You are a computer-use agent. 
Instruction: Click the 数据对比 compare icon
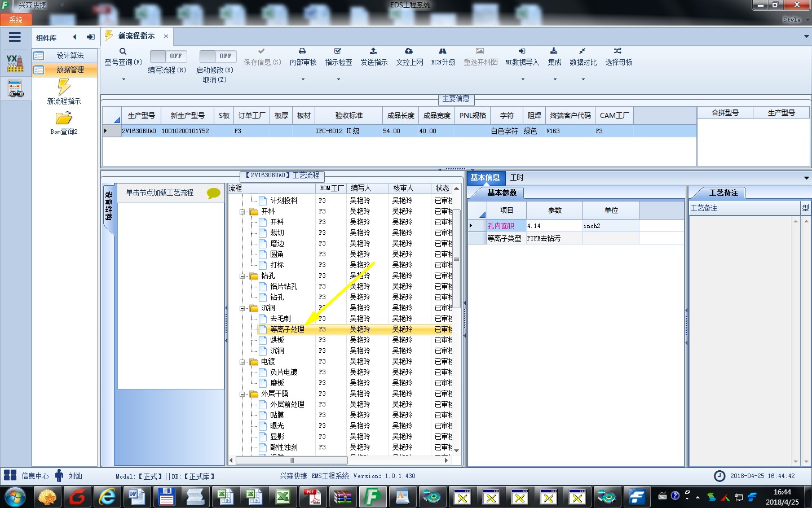[x=582, y=51]
